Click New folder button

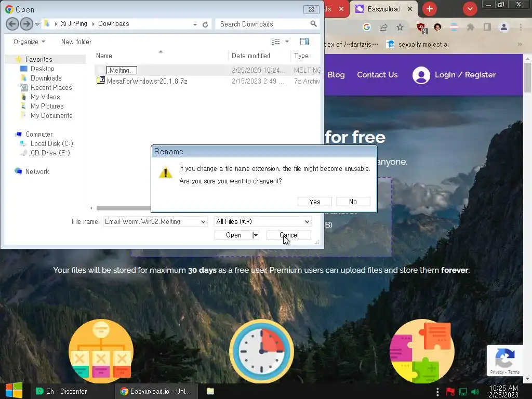(76, 42)
